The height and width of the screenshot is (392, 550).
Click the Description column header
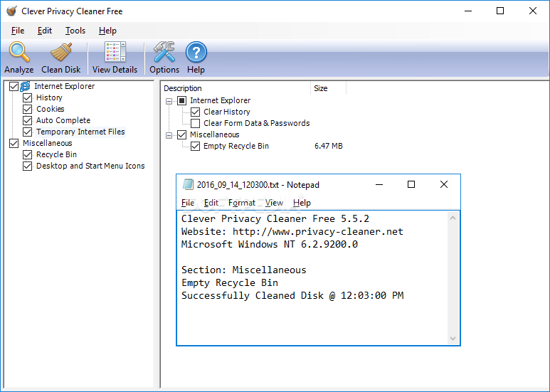point(236,88)
